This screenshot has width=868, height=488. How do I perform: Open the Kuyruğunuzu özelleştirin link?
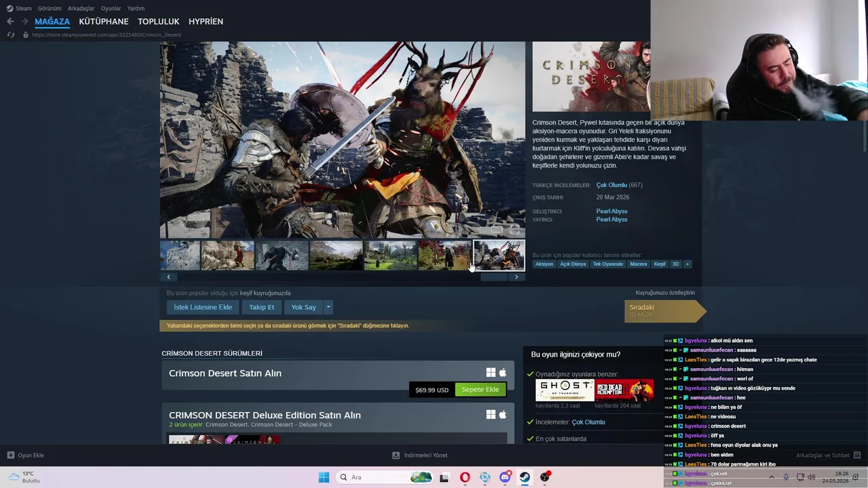pyautogui.click(x=665, y=293)
